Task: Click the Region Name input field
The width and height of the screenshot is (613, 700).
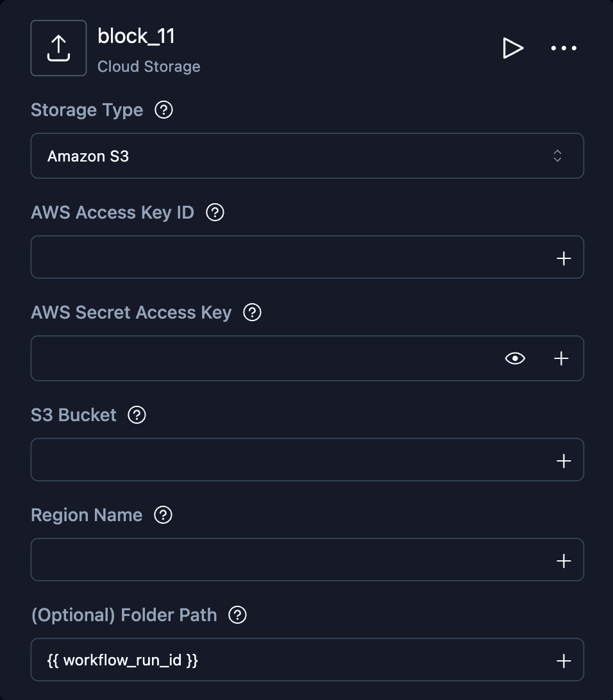Action: [x=289, y=560]
